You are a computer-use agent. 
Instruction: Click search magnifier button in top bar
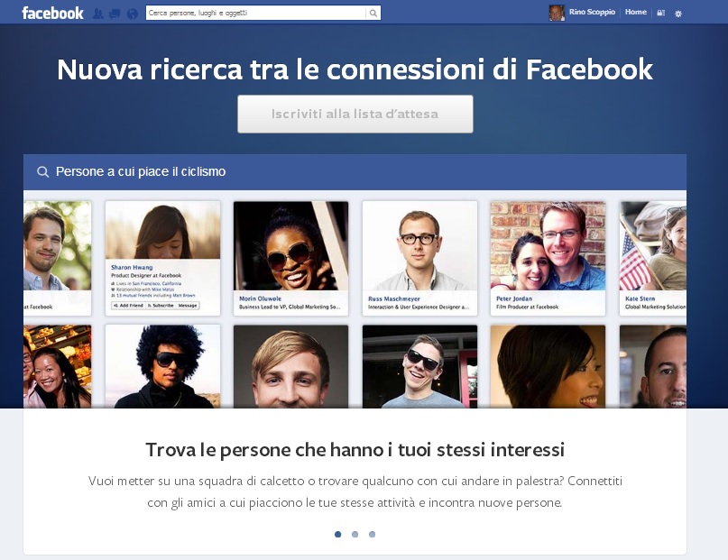click(x=373, y=13)
